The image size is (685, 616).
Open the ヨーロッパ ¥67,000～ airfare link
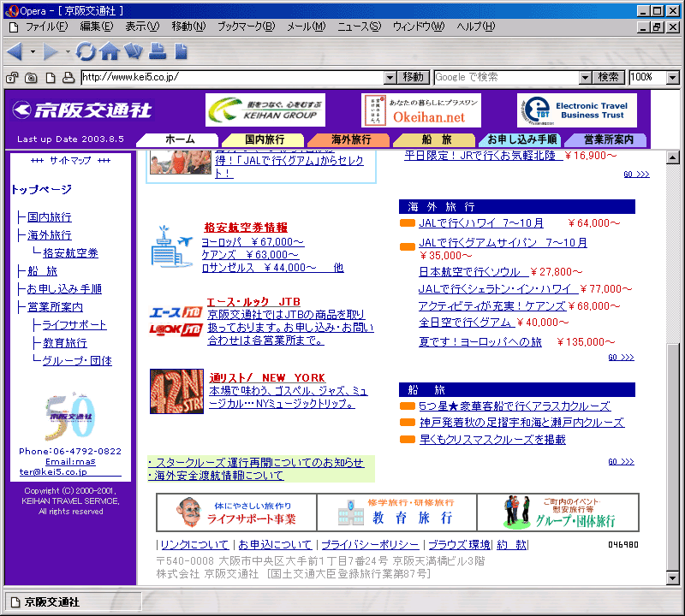(x=253, y=242)
